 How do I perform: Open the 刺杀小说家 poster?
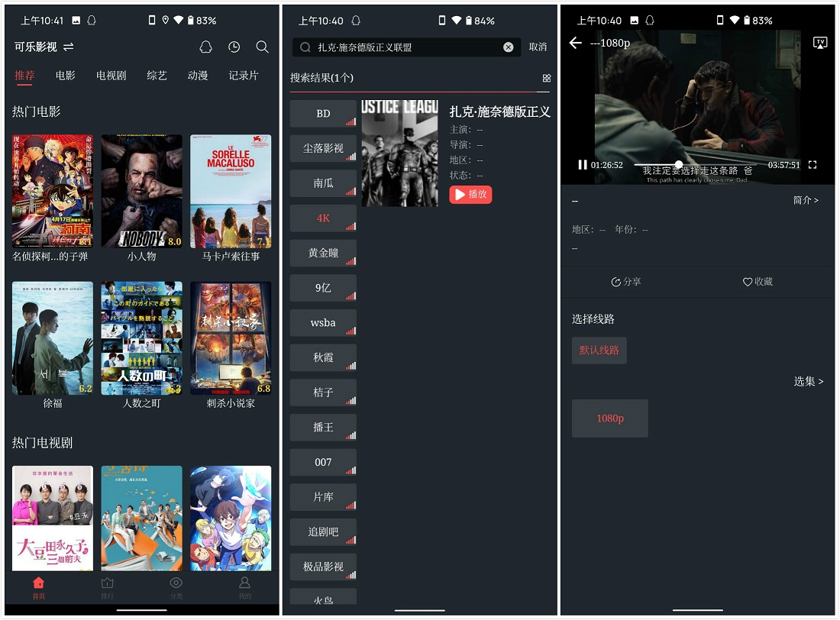coord(231,338)
